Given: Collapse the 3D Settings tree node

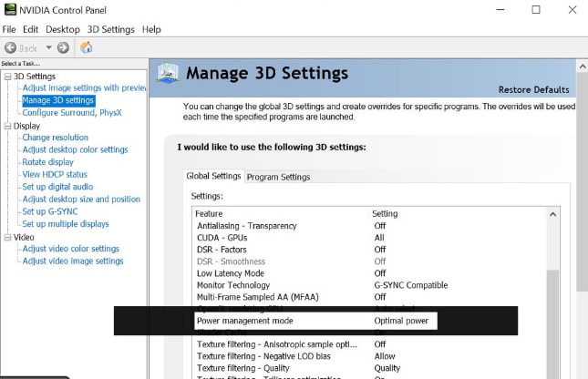Looking at the screenshot, I should tap(7, 77).
